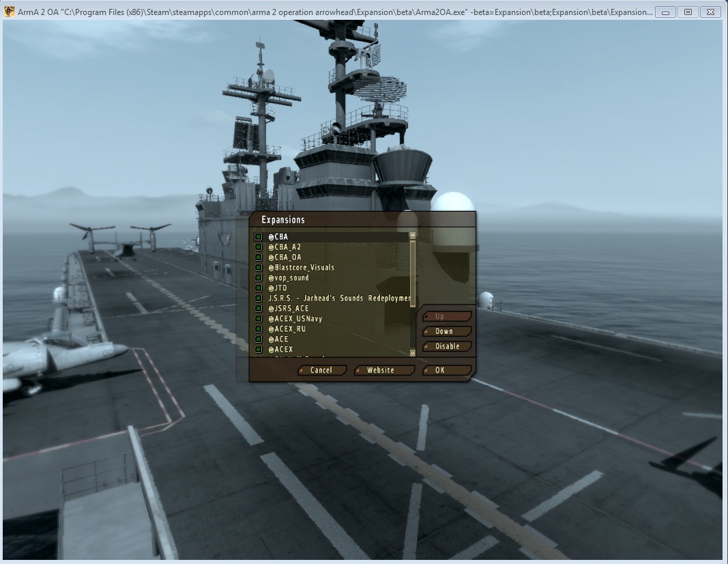The width and height of the screenshot is (728, 564).
Task: Select the @ACEX_RU list entry
Action: coord(331,329)
